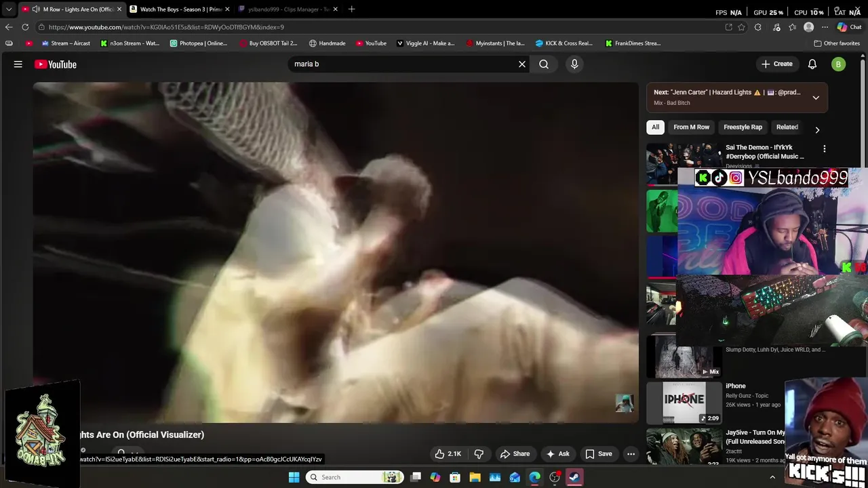Switch to M Row Lights Are On tab

[x=72, y=9]
